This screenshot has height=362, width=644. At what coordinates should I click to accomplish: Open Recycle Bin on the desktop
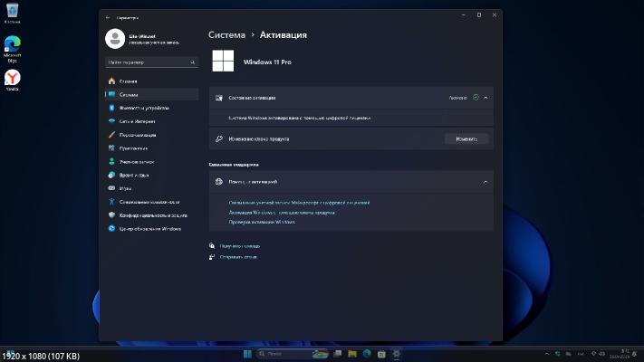[x=13, y=14]
